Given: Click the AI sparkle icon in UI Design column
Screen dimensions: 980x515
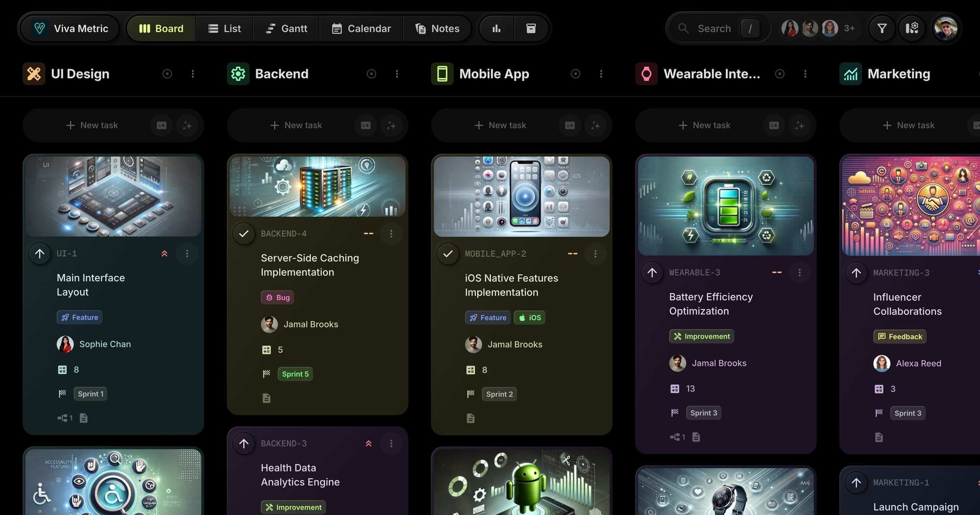Looking at the screenshot, I should pyautogui.click(x=187, y=125).
